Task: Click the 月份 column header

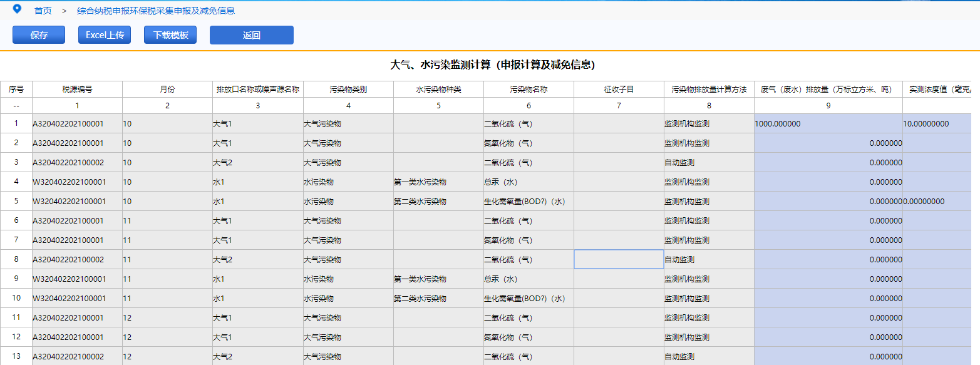Action: tap(167, 90)
